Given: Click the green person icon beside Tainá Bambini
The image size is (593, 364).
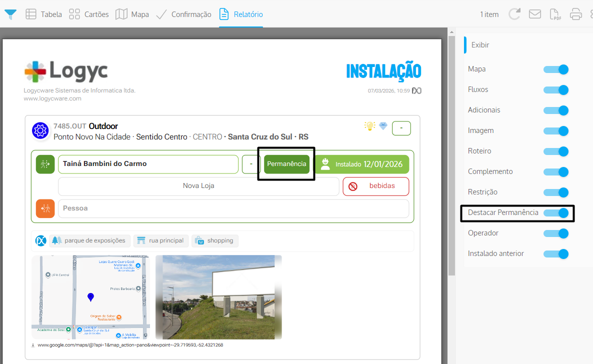Looking at the screenshot, I should (45, 164).
